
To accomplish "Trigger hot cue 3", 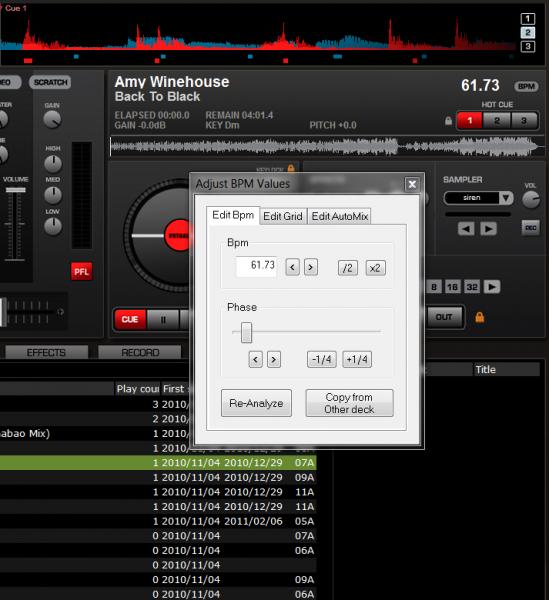I will click(x=524, y=121).
